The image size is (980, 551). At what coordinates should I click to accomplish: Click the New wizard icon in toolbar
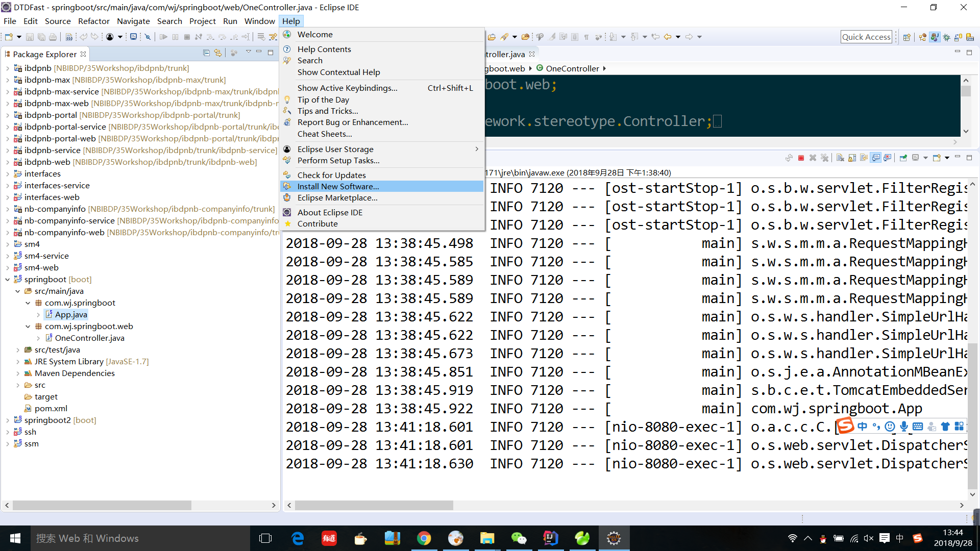point(9,37)
